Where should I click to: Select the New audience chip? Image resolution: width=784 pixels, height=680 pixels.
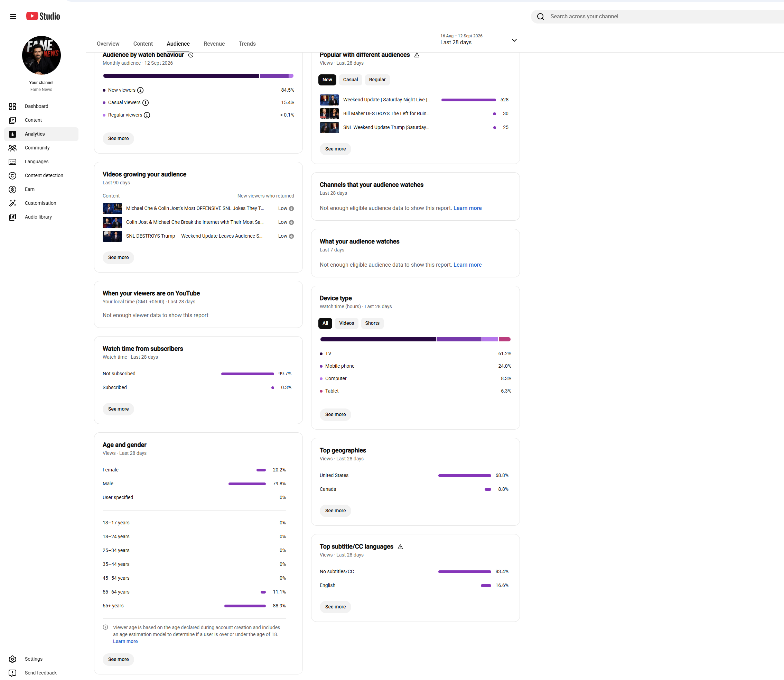(327, 80)
